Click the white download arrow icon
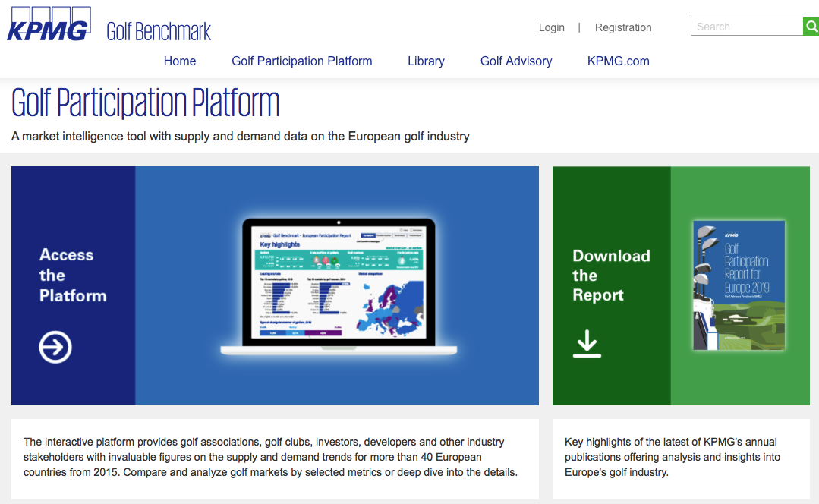 587,344
